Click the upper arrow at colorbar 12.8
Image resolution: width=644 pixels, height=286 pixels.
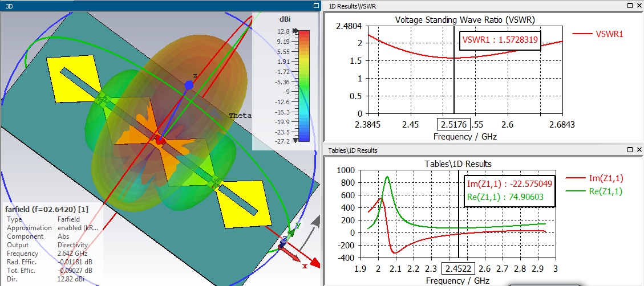tap(295, 31)
